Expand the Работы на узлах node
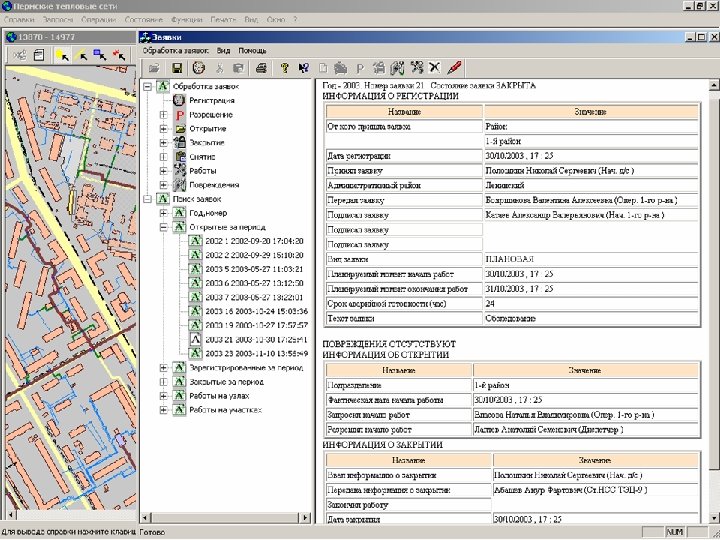Screen dimensions: 720x540 (163, 396)
